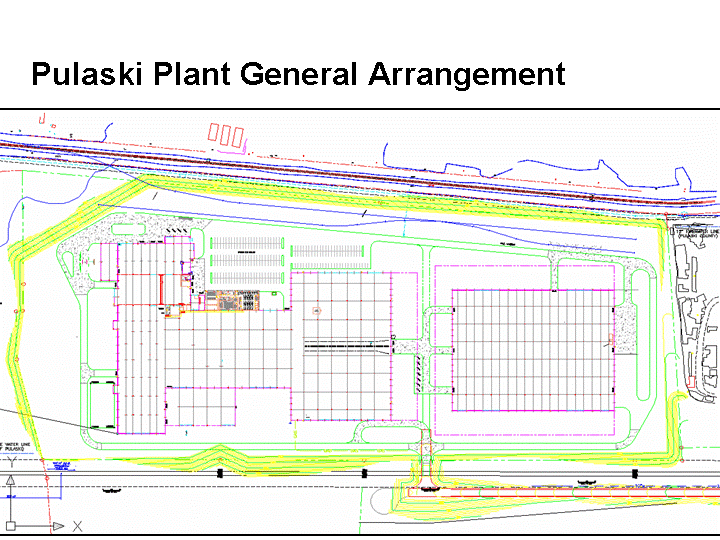Viewport: 720px width, 540px height.
Task: Click the colorful office block detail
Action: (231, 300)
